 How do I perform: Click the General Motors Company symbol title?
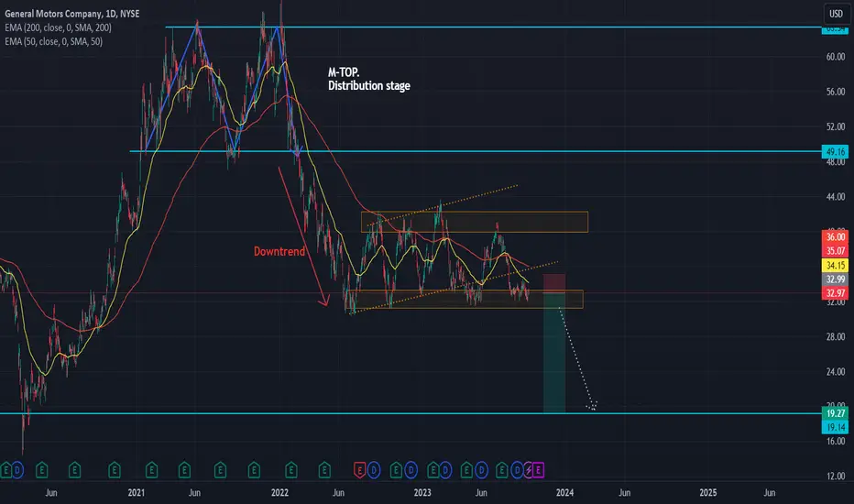(x=71, y=14)
